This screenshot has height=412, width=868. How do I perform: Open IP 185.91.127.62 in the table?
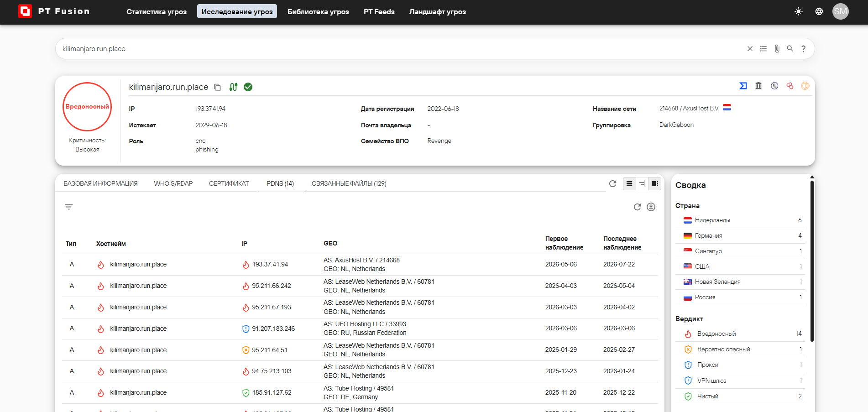pyautogui.click(x=272, y=393)
